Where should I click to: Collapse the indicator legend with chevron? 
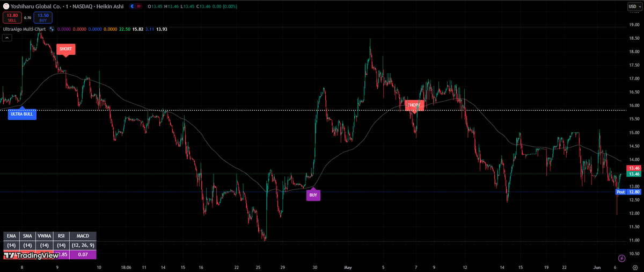coord(7,38)
